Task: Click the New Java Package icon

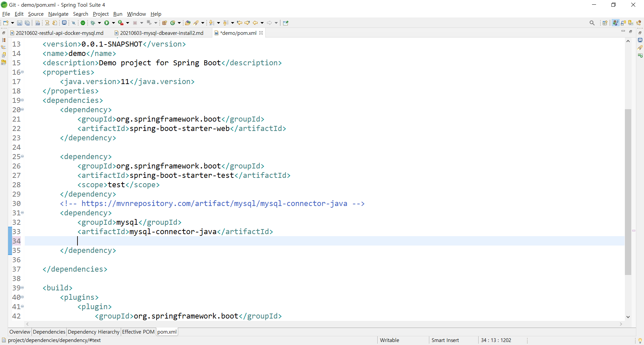Action: click(164, 23)
